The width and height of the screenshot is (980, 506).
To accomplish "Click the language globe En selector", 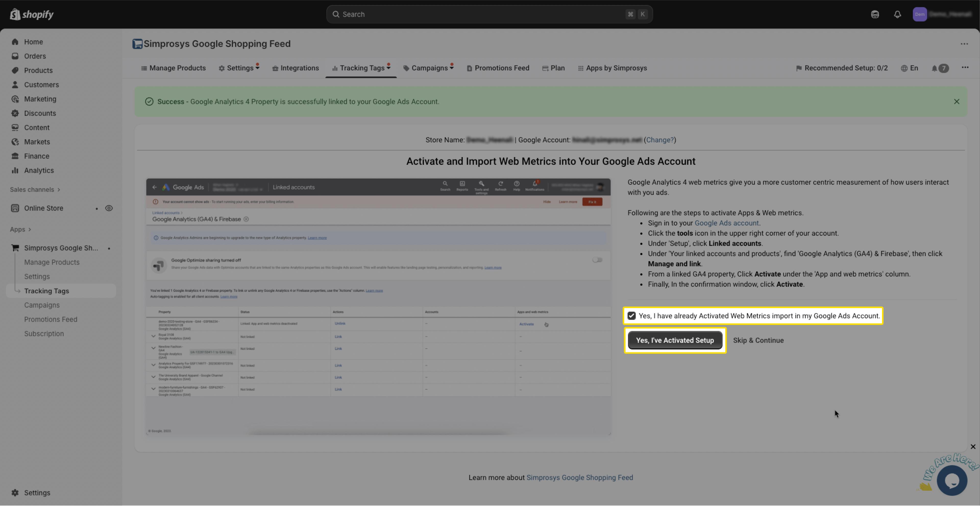I will point(909,68).
